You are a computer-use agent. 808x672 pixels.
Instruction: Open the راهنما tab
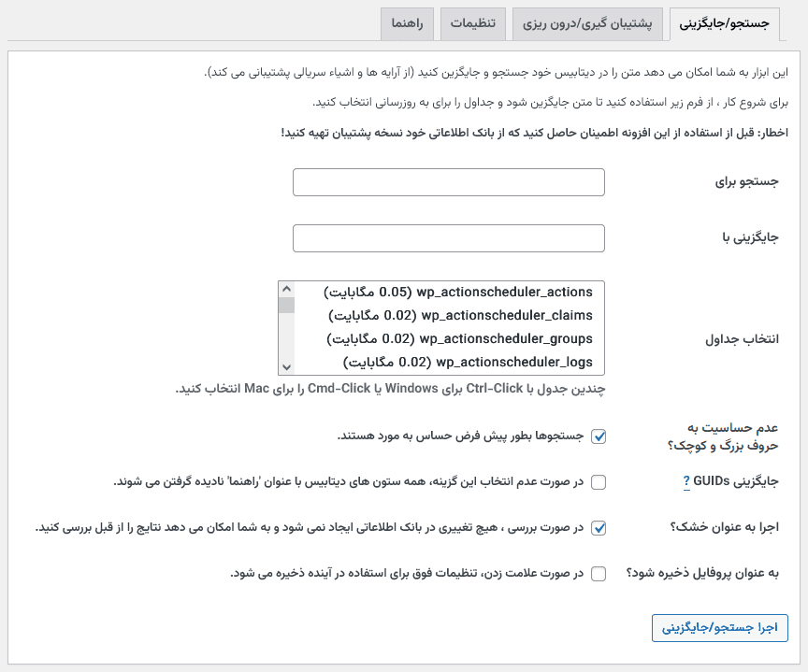coord(407,23)
